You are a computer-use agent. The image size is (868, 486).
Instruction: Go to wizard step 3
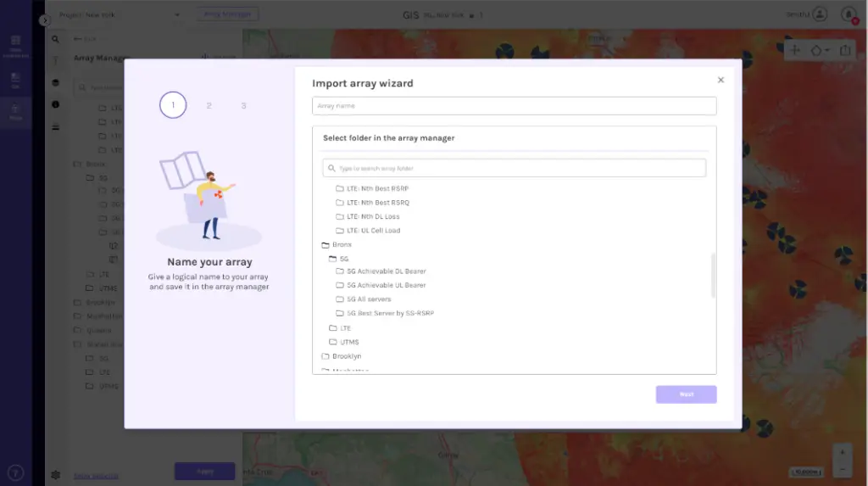[243, 106]
